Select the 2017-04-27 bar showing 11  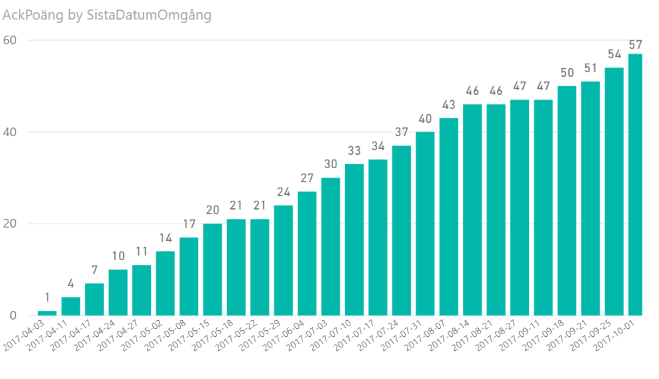[x=142, y=290]
